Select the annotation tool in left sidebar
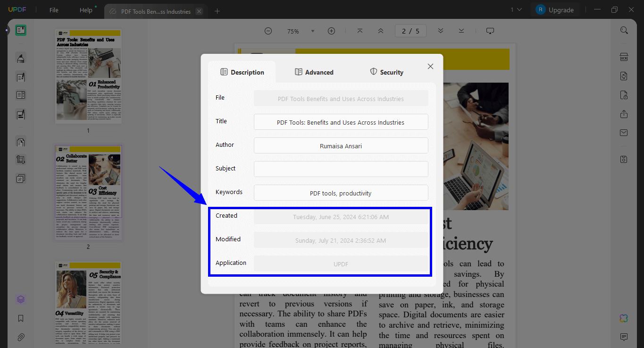The height and width of the screenshot is (348, 644). coord(21,58)
